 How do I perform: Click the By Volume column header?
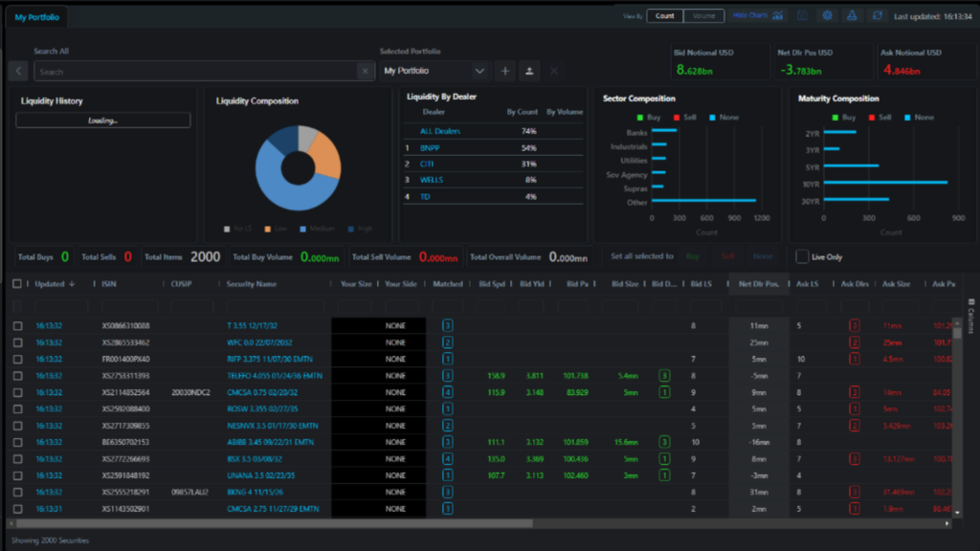[x=565, y=112]
